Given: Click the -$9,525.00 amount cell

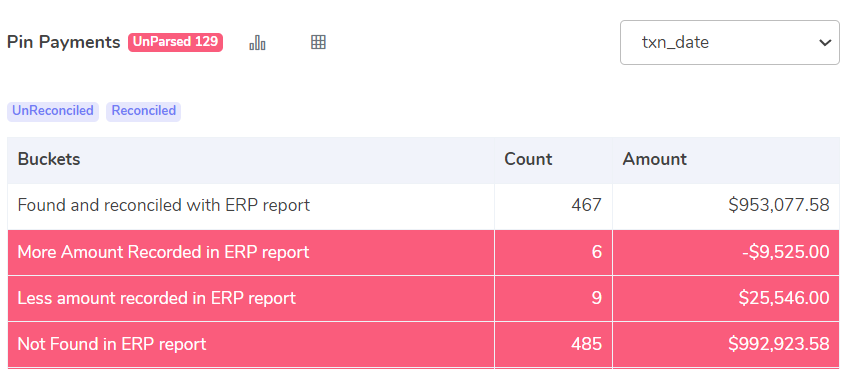Looking at the screenshot, I should tap(785, 252).
